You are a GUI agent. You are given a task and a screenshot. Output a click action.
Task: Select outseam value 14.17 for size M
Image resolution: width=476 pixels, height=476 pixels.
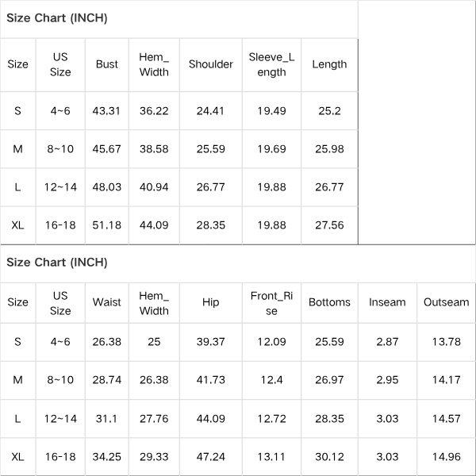click(x=446, y=380)
